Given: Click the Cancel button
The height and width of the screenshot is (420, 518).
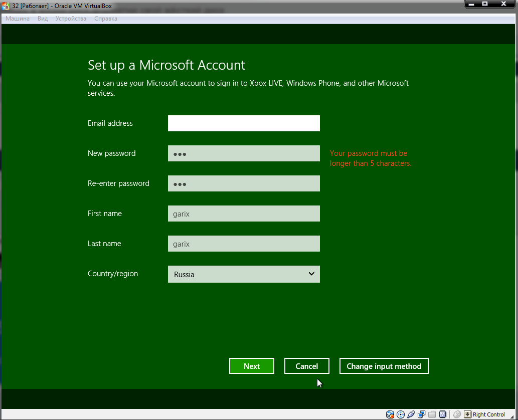Looking at the screenshot, I should pos(306,366).
